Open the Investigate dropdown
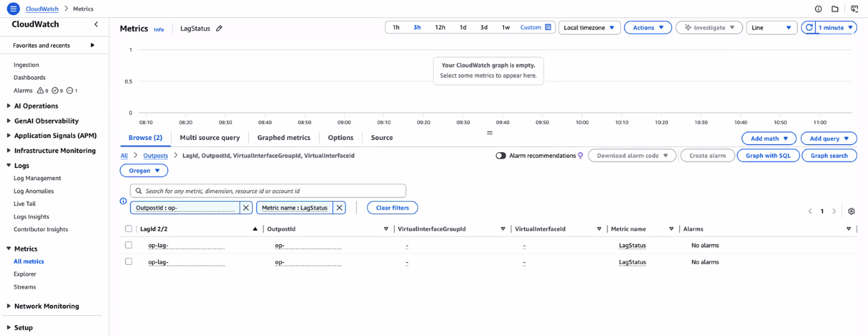Viewport: 868px width, 336px height. 709,27
